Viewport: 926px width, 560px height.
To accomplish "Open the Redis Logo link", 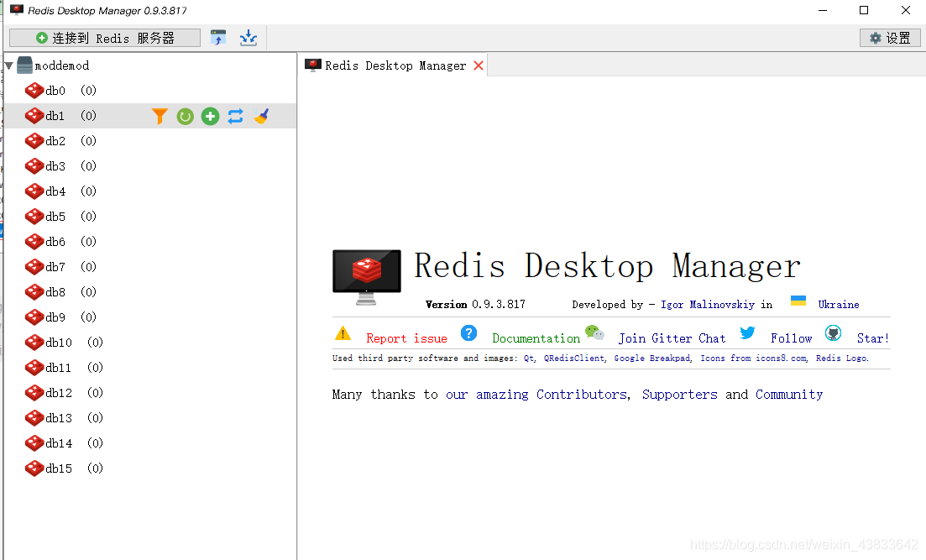I will pyautogui.click(x=842, y=358).
